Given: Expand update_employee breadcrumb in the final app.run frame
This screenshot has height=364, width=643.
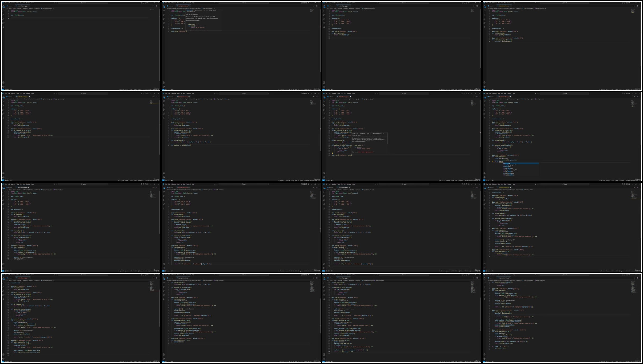Looking at the screenshot, I should [x=540, y=280].
